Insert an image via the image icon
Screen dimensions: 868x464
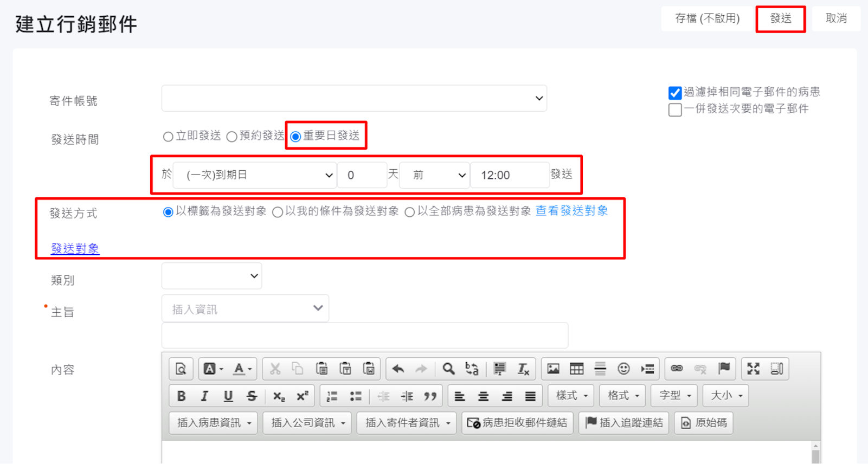[553, 369]
